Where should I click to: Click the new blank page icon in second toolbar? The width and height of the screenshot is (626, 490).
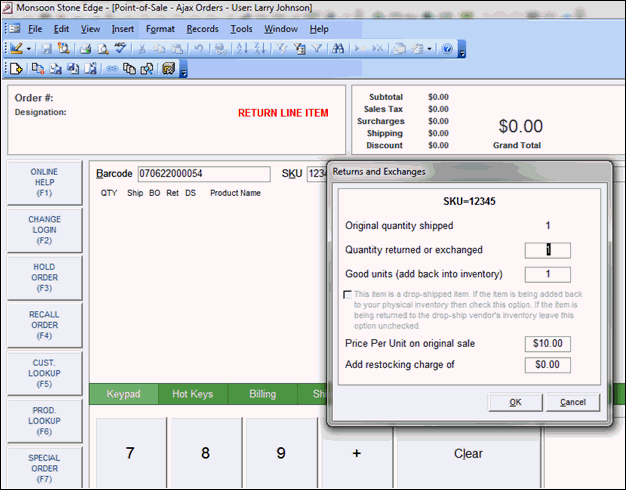pos(16,69)
